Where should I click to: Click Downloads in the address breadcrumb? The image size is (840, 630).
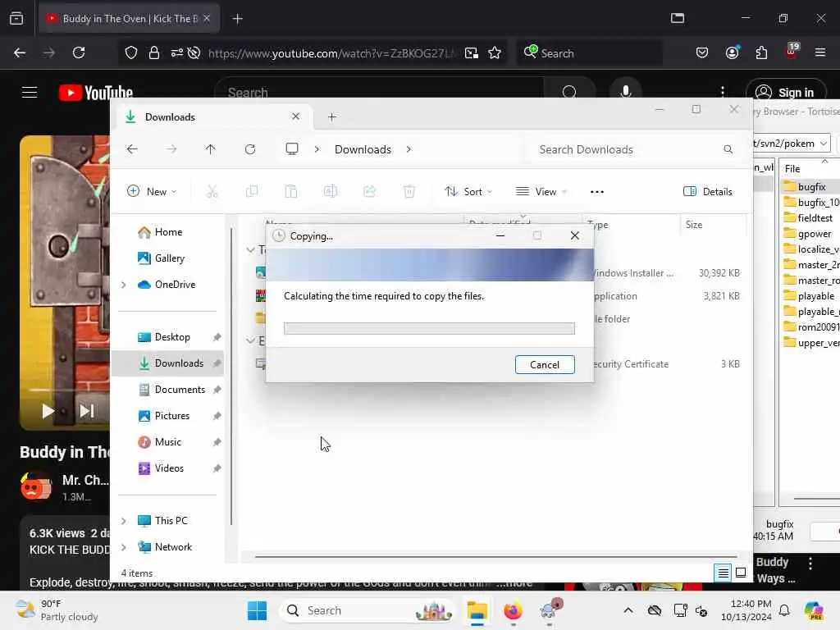pos(363,149)
